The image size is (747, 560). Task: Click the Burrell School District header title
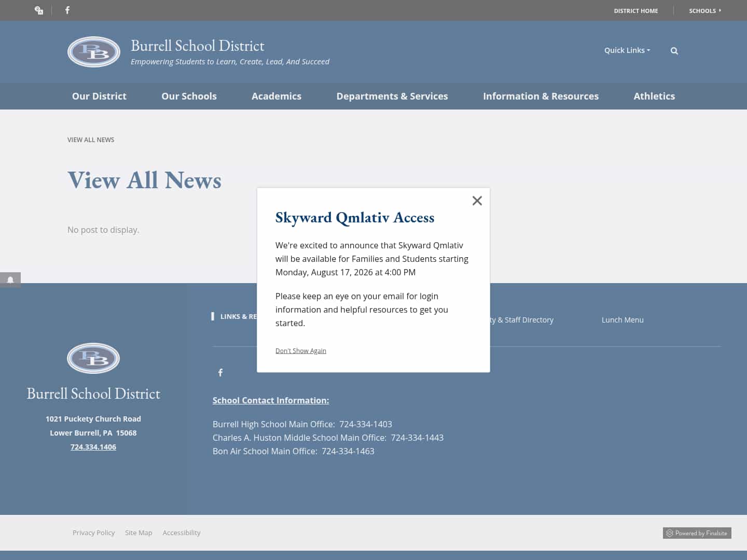pyautogui.click(x=198, y=46)
